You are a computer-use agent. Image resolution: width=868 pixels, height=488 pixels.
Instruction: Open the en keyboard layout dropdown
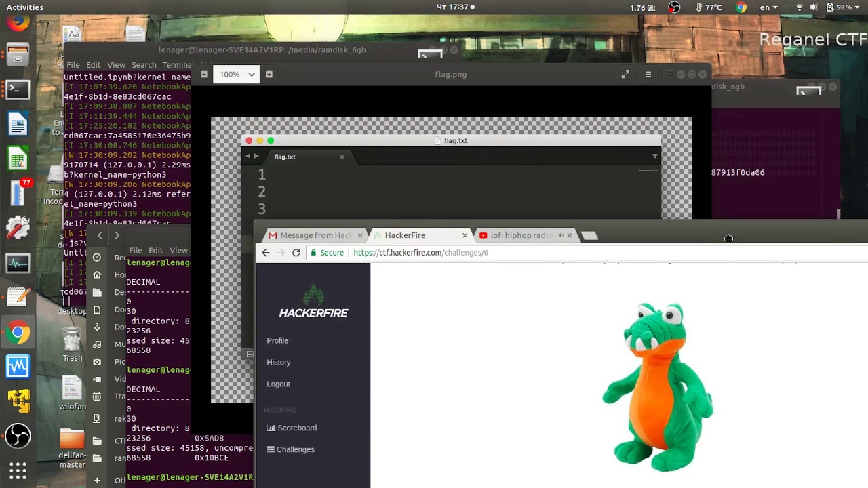(768, 7)
